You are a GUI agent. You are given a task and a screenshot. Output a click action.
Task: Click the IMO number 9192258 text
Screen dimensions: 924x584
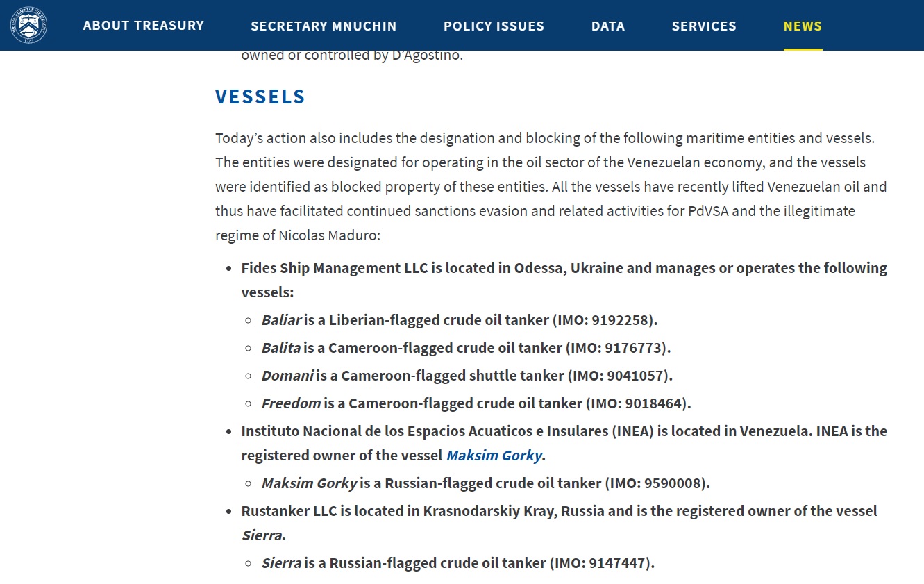(620, 320)
